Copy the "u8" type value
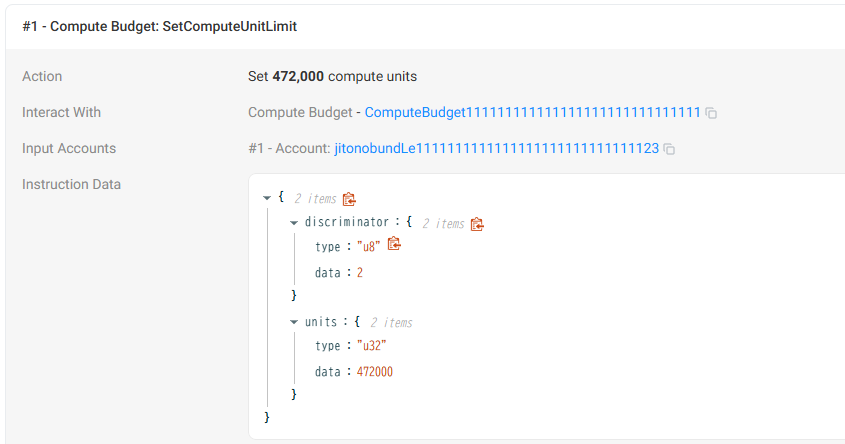 tap(394, 244)
